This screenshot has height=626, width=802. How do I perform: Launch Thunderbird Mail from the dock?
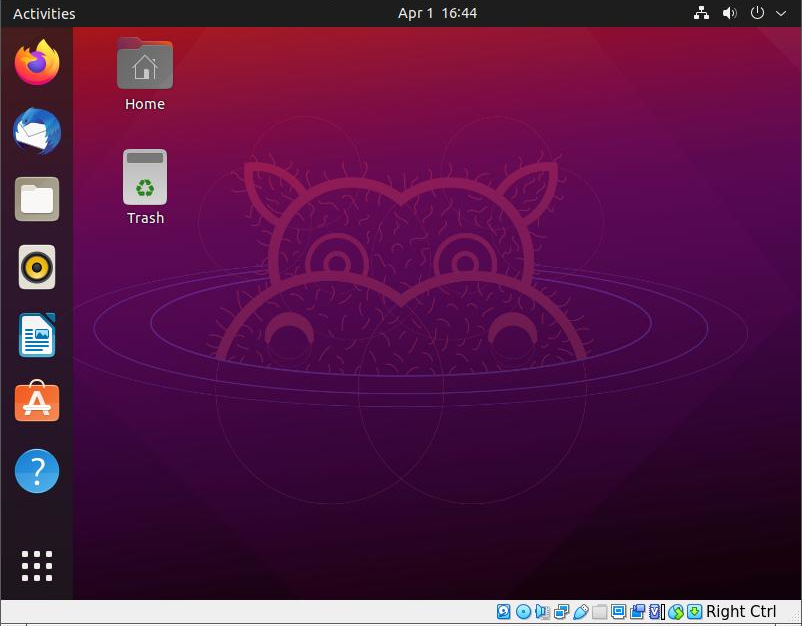[x=37, y=131]
